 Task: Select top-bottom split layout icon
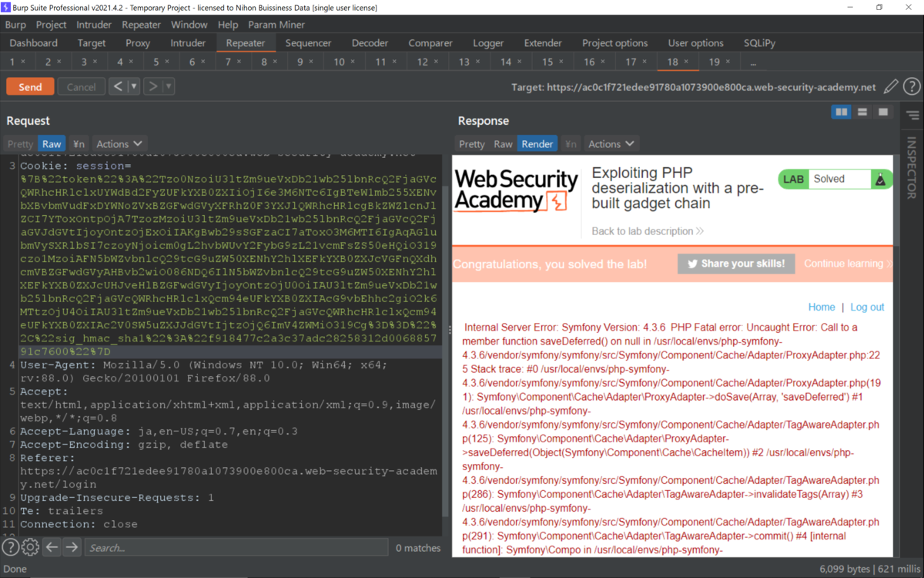tap(862, 113)
